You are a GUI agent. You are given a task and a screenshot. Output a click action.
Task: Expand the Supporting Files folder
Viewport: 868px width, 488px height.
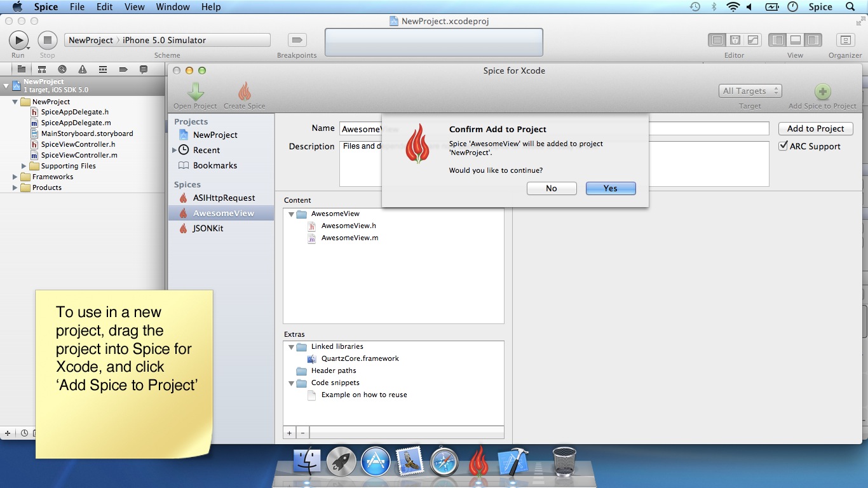pos(25,166)
